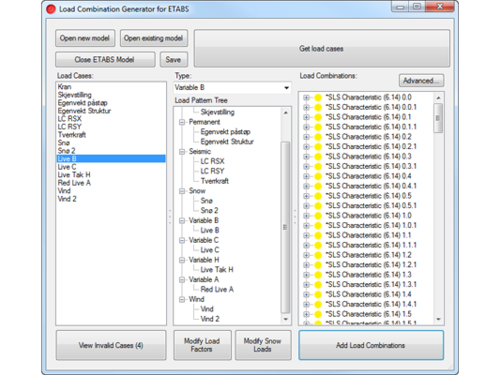Select Live C in pattern tree

pos(210,250)
